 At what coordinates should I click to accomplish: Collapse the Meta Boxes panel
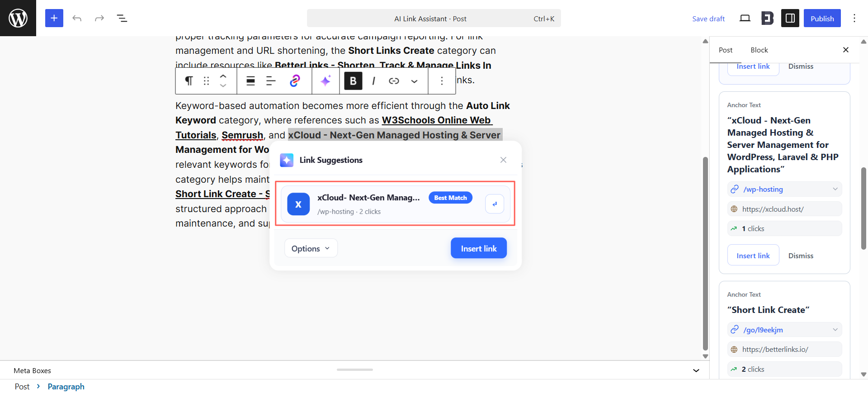[x=696, y=370]
